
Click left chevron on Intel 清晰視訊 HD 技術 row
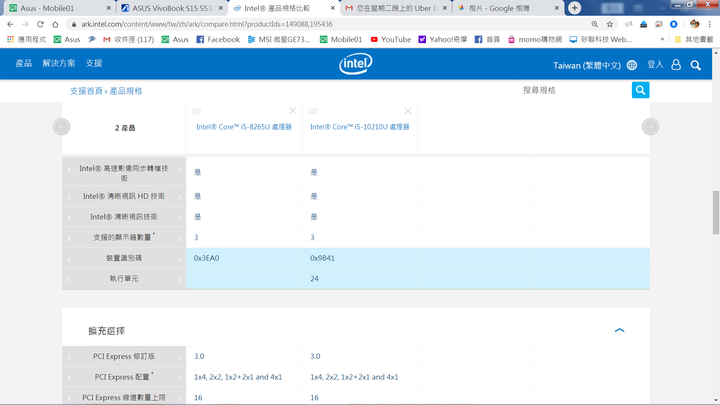[69, 197]
